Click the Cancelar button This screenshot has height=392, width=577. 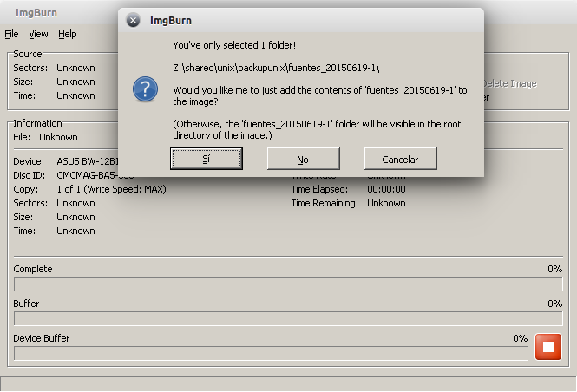(400, 160)
